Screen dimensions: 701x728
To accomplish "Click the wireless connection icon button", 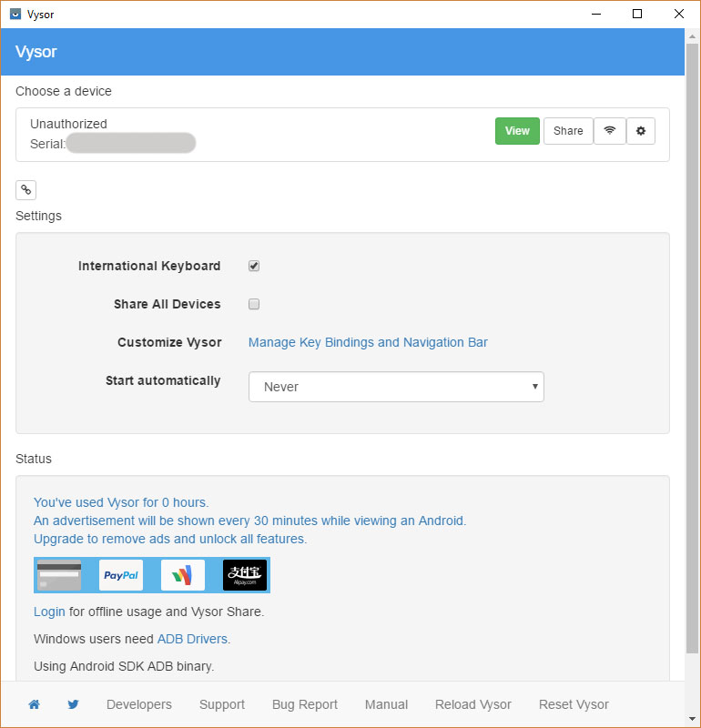I will click(609, 131).
